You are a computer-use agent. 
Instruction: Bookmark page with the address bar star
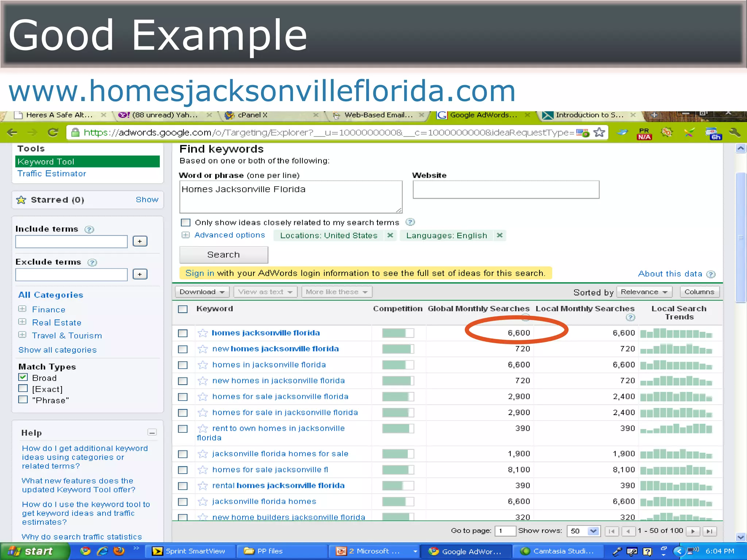(599, 132)
